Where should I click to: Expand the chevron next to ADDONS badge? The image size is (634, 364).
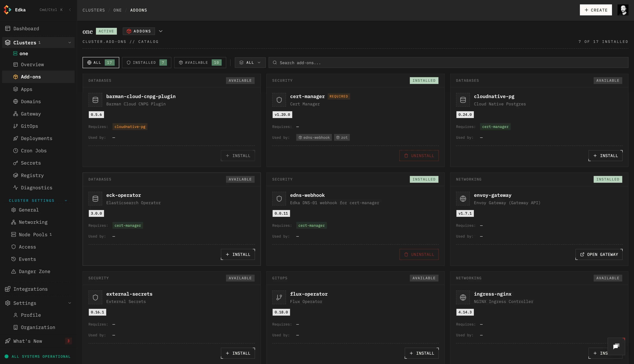[x=161, y=31]
